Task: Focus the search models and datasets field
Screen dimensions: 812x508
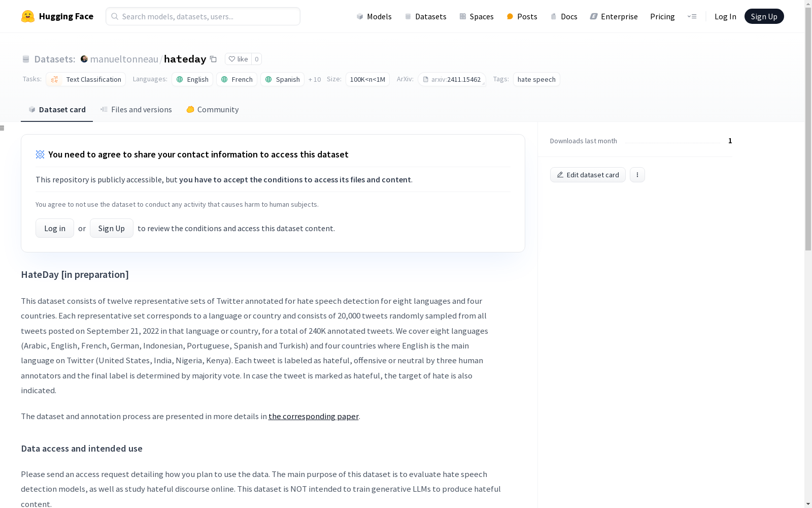Action: pyautogui.click(x=203, y=16)
